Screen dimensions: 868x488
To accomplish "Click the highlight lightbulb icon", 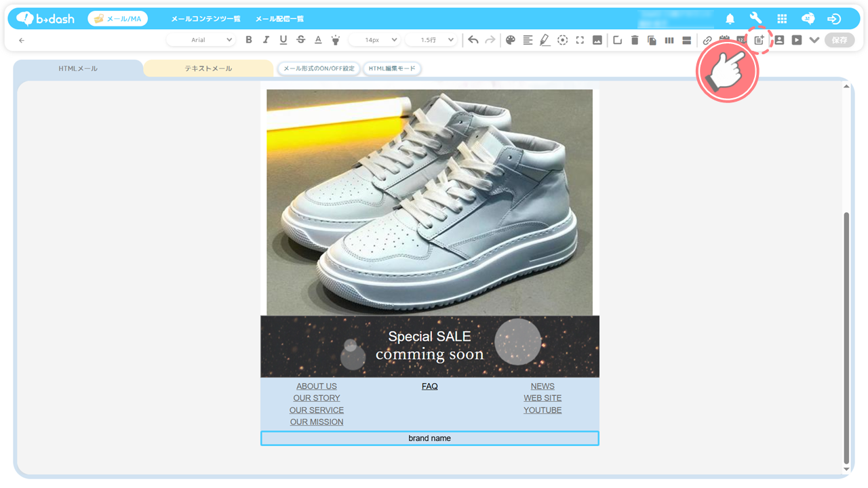I will pos(336,40).
